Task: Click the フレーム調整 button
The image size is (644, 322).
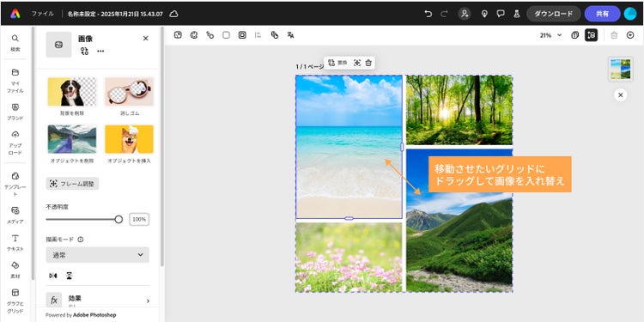Action: pyautogui.click(x=72, y=184)
